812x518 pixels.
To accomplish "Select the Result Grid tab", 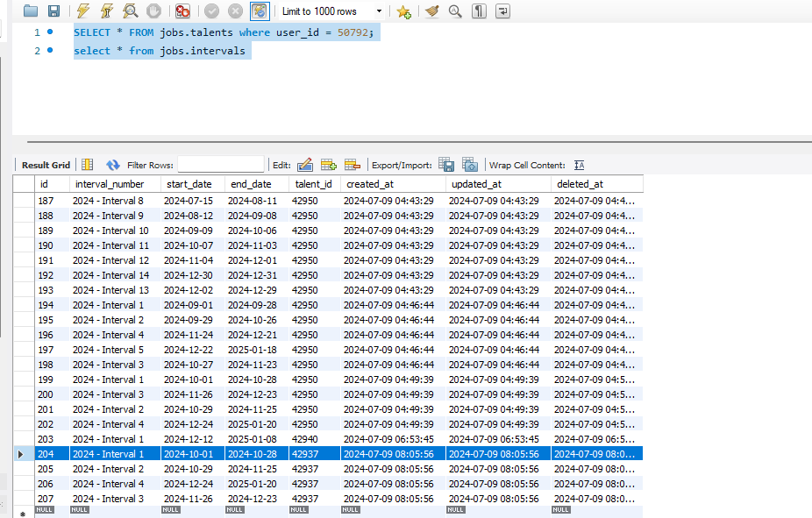I will 46,165.
